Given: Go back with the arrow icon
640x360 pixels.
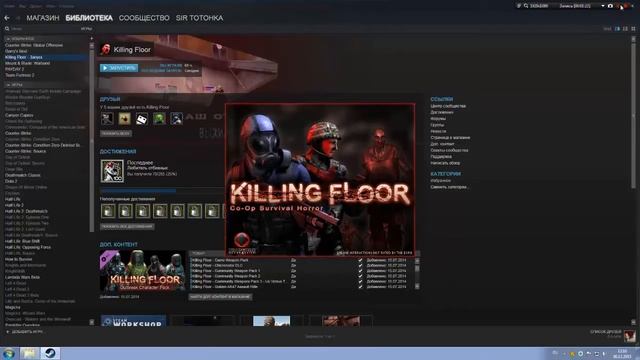Looking at the screenshot, I should 7,18.
